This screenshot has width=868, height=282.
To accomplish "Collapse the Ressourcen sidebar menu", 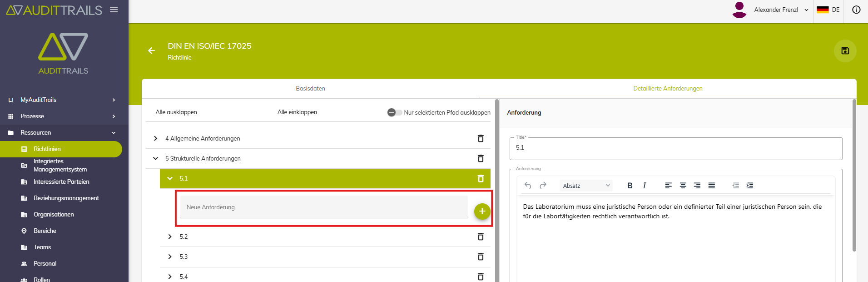I will (64, 132).
